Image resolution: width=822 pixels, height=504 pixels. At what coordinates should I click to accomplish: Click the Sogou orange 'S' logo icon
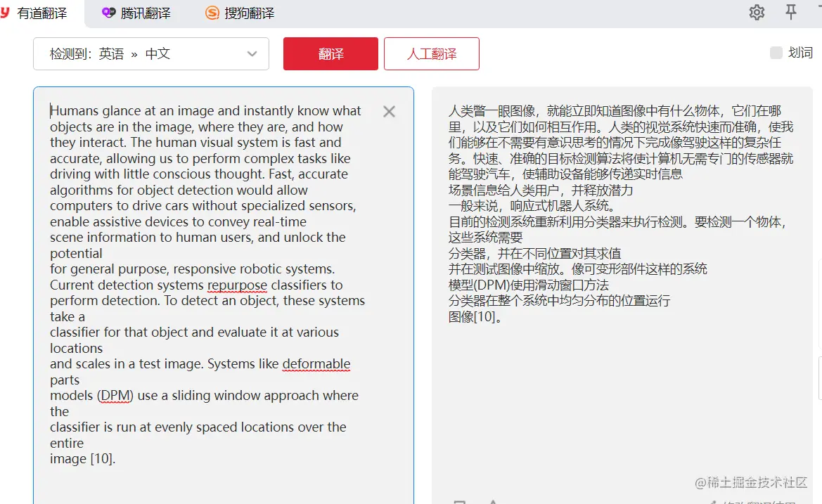[x=212, y=12]
